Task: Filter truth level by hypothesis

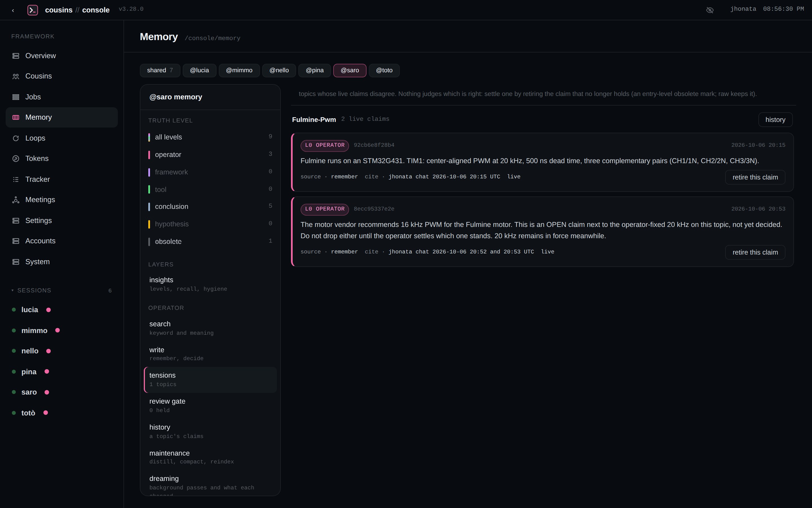Action: click(x=210, y=224)
